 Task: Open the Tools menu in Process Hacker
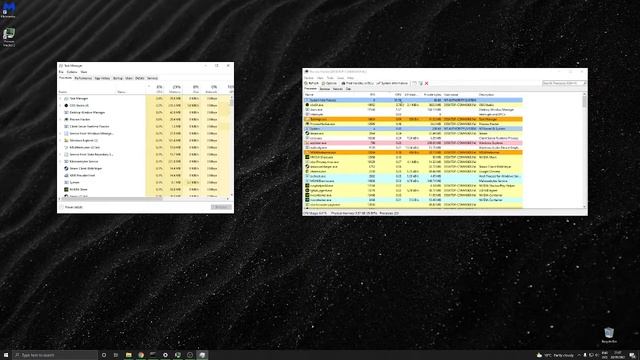[x=330, y=78]
